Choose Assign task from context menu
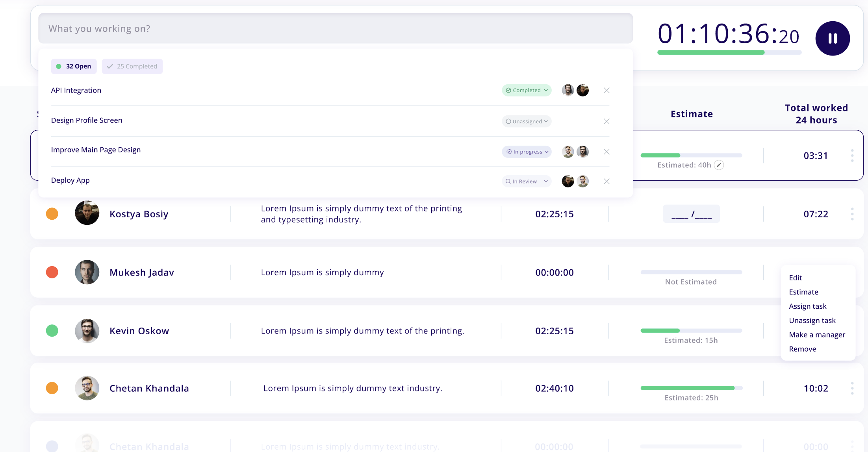Viewport: 868px width, 452px height. [x=807, y=306]
